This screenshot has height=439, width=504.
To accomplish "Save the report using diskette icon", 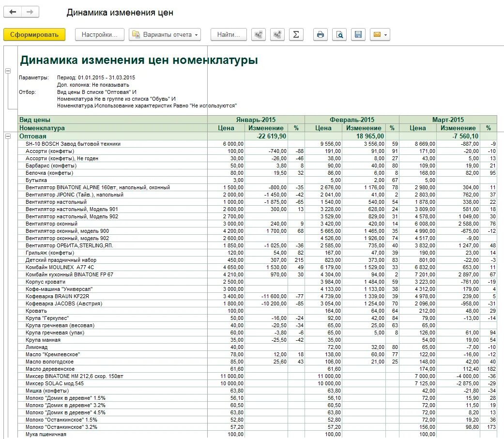I will tap(358, 34).
